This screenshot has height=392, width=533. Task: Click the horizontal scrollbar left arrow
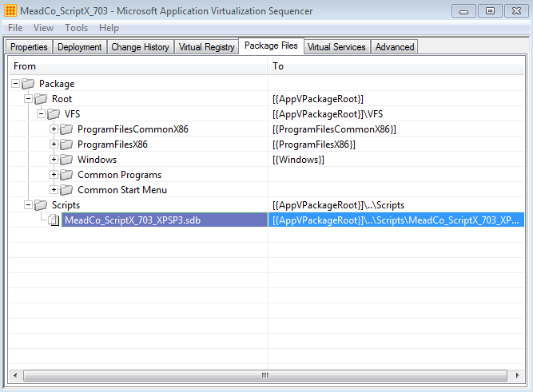(x=15, y=375)
